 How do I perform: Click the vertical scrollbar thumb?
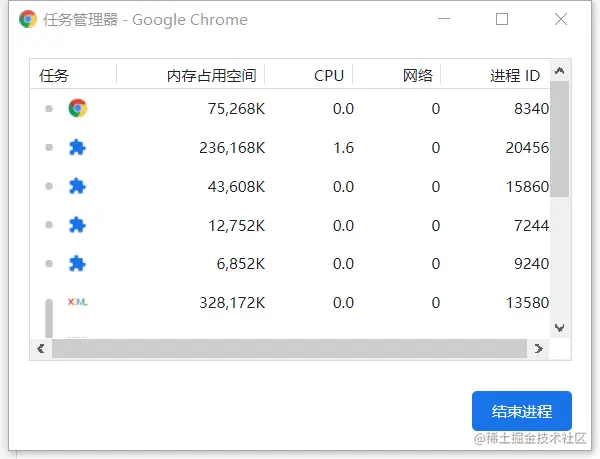tap(559, 139)
